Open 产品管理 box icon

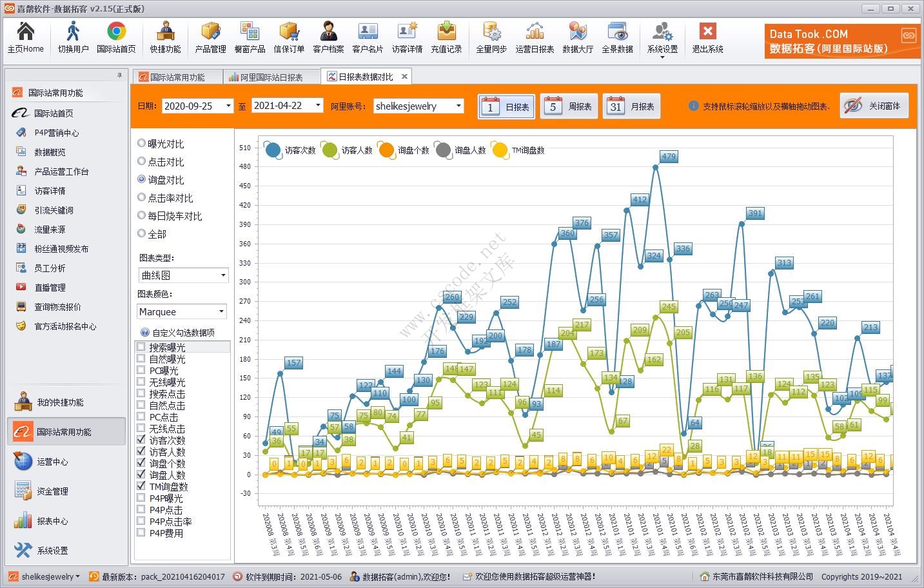coord(210,37)
